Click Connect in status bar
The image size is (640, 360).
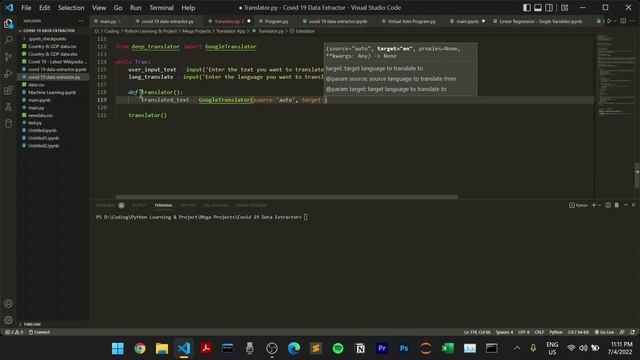pyautogui.click(x=39, y=332)
